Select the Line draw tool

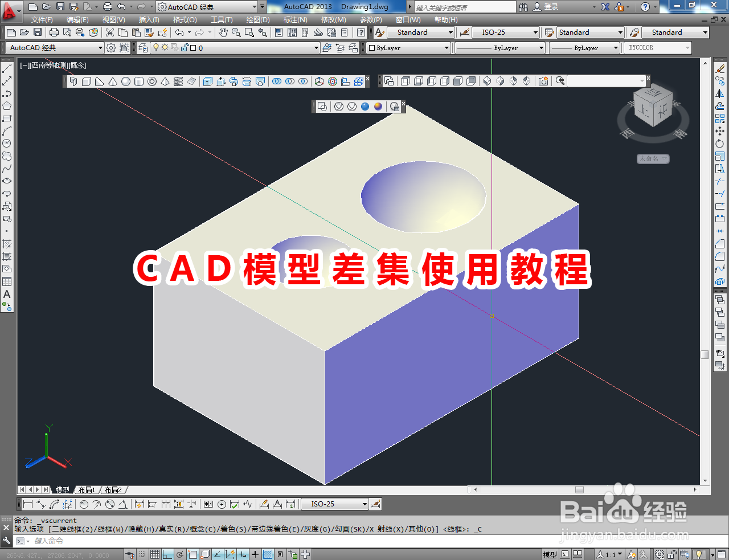click(x=7, y=68)
